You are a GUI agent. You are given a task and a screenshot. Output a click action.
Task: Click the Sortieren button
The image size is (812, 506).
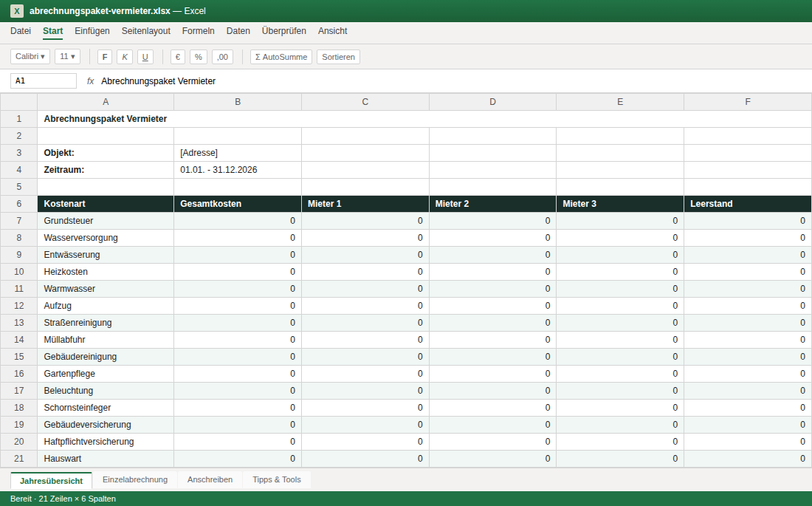[338, 57]
